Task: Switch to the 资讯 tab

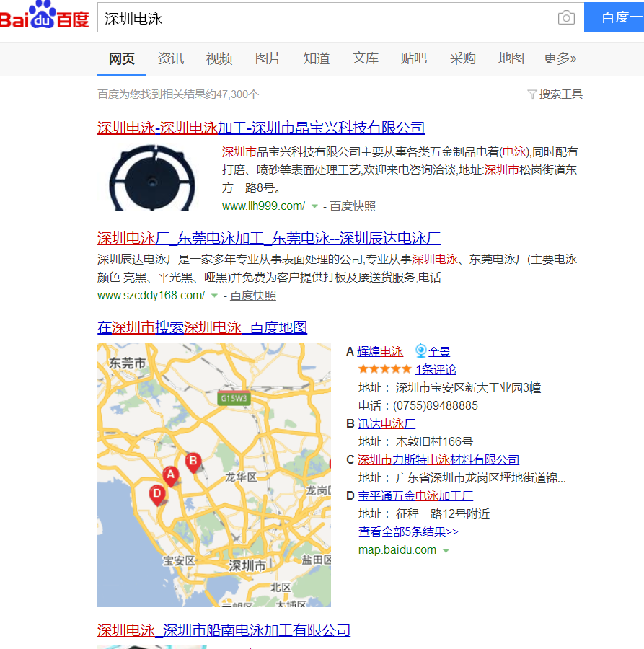Action: (170, 58)
